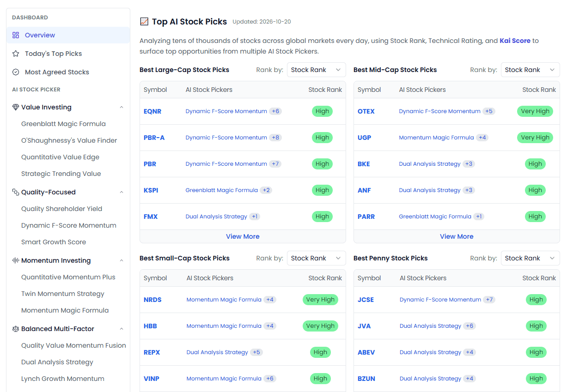Click View More under Large-Cap picks
Screen dimensions: 567x392
243,236
